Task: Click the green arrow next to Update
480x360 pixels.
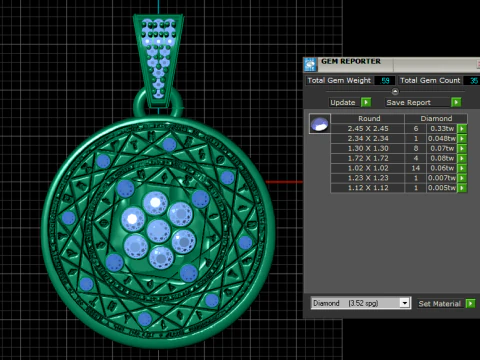Action: [366, 102]
